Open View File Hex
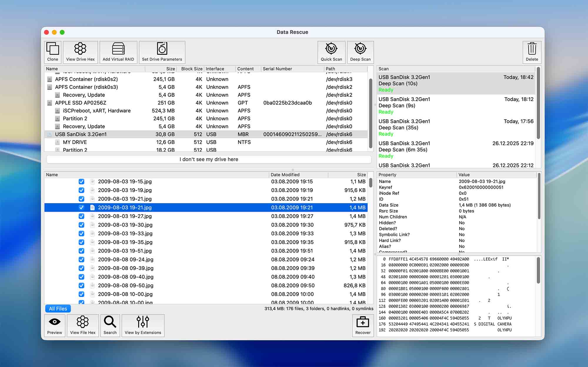The width and height of the screenshot is (588, 367). coord(83,326)
